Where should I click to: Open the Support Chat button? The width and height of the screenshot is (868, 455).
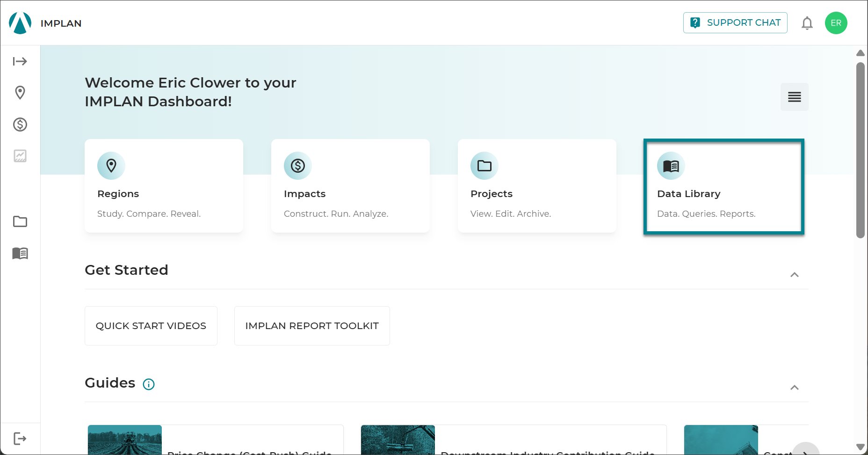tap(735, 22)
